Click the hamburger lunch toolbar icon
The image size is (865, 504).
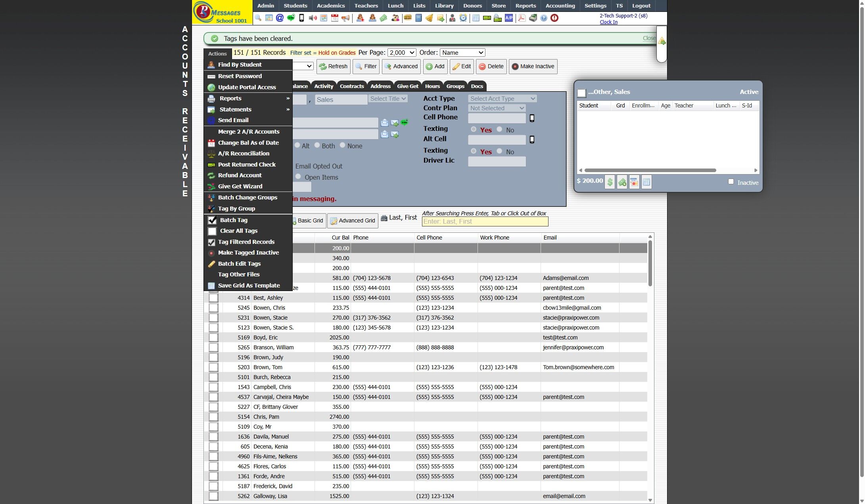coord(407,18)
